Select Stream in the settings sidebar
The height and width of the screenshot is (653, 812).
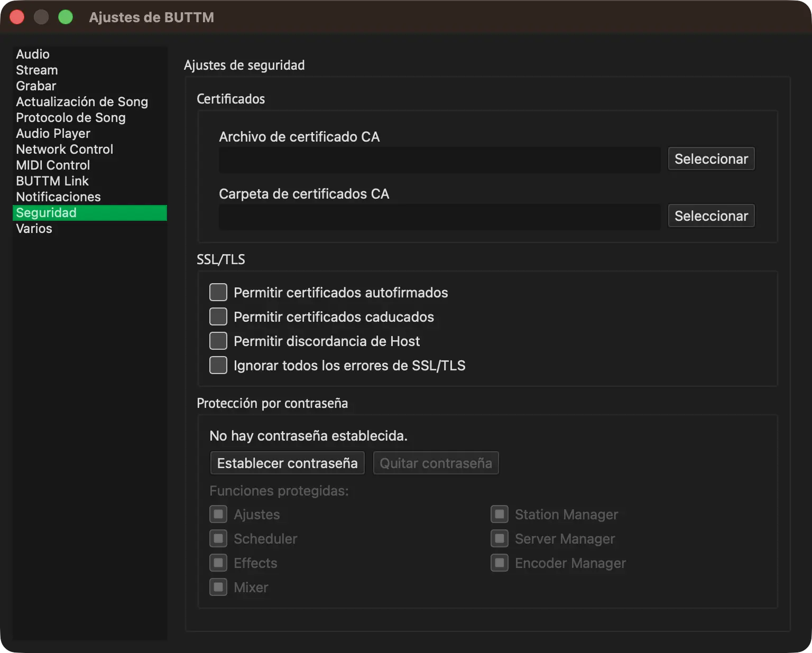click(89, 70)
